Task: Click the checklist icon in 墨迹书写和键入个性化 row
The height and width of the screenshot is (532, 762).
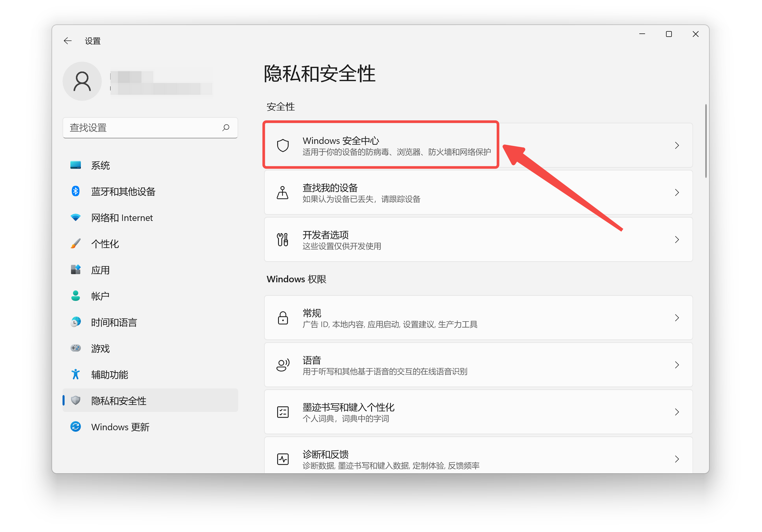Action: pyautogui.click(x=283, y=412)
